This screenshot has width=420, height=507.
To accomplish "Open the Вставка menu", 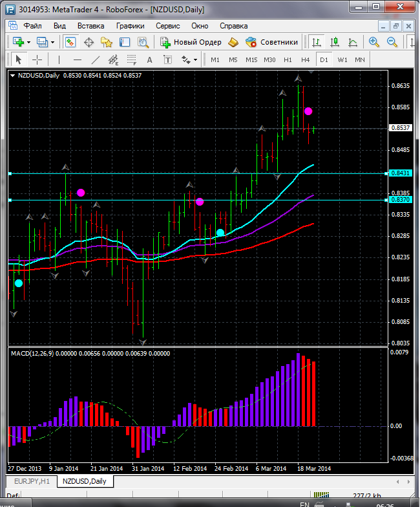I will point(90,26).
